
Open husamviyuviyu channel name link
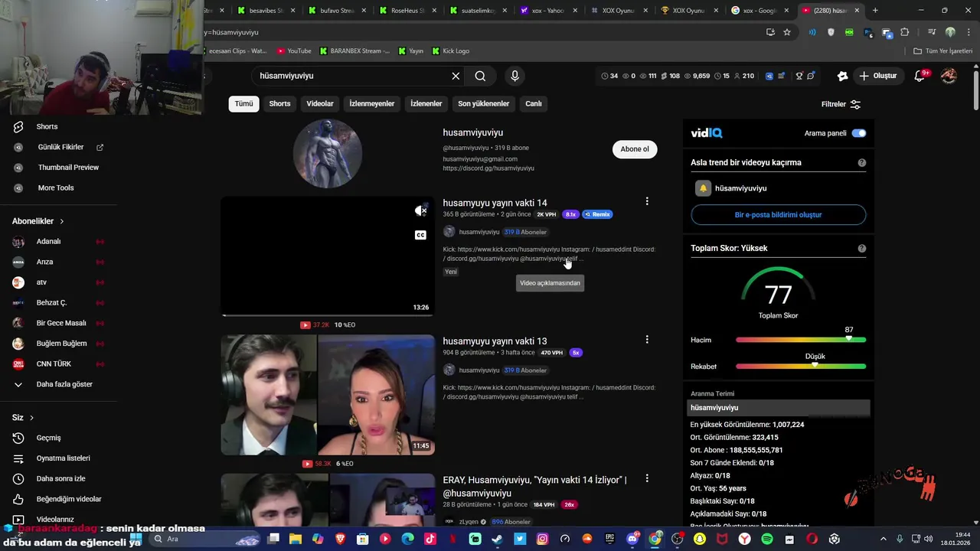pos(472,132)
